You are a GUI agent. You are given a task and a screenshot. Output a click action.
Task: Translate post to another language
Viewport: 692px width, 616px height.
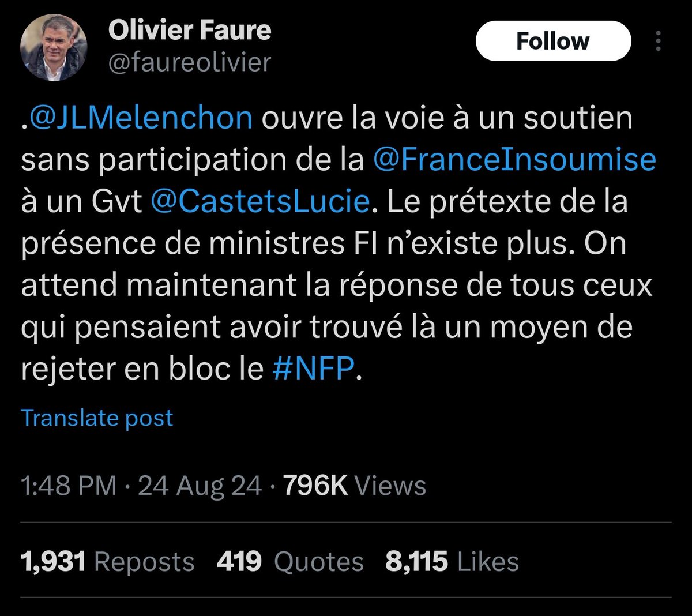97,418
